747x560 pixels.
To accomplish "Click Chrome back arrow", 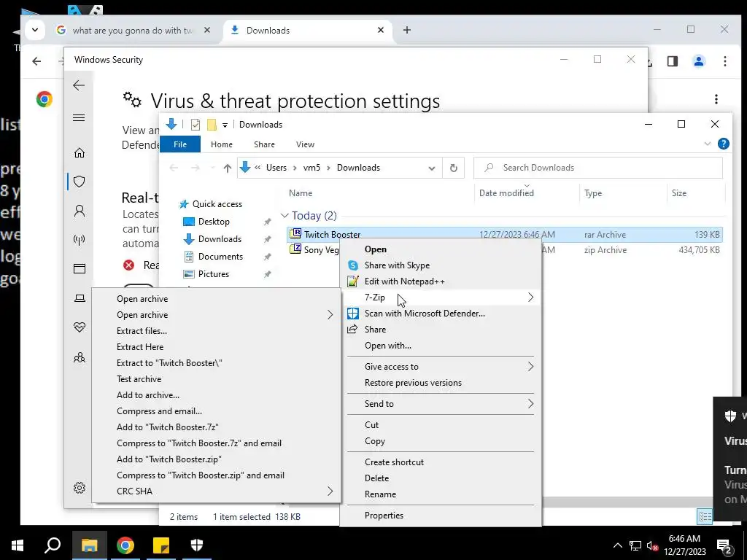I will (x=36, y=61).
